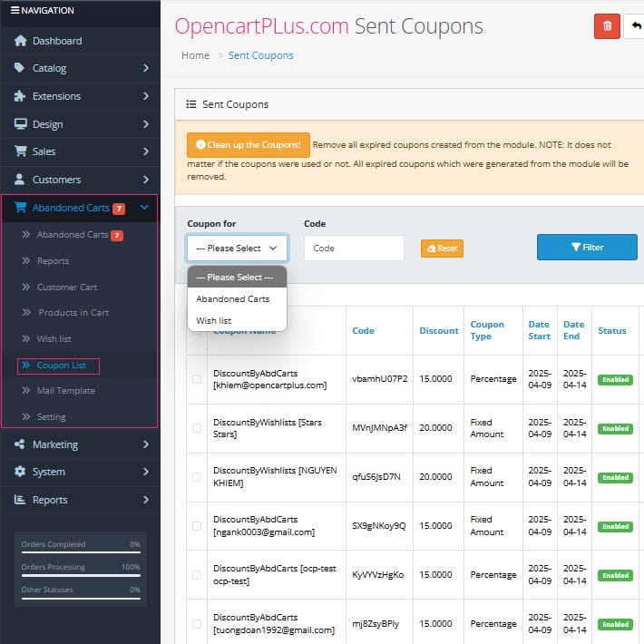Click the Orders Processing progress bar
Image resolution: width=644 pixels, height=644 pixels.
point(81,575)
